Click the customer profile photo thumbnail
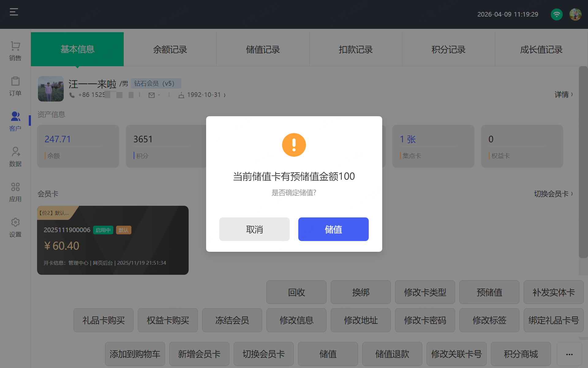The image size is (588, 368). coord(51,89)
